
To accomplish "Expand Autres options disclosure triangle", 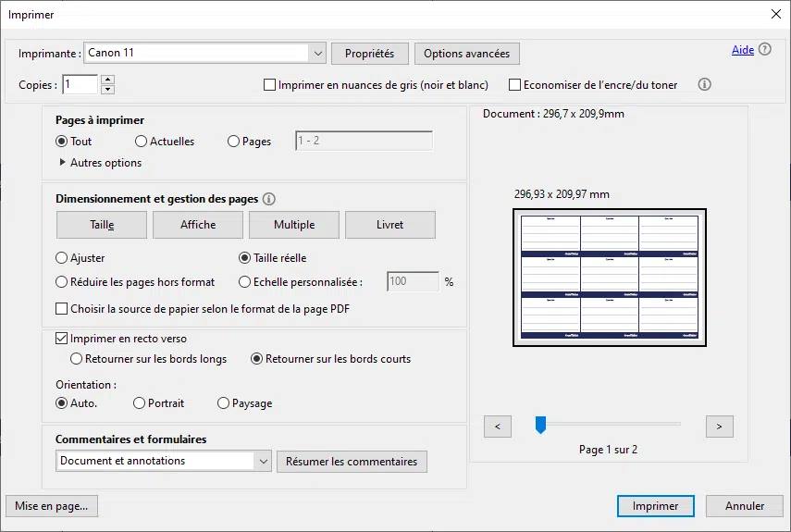I will click(63, 163).
